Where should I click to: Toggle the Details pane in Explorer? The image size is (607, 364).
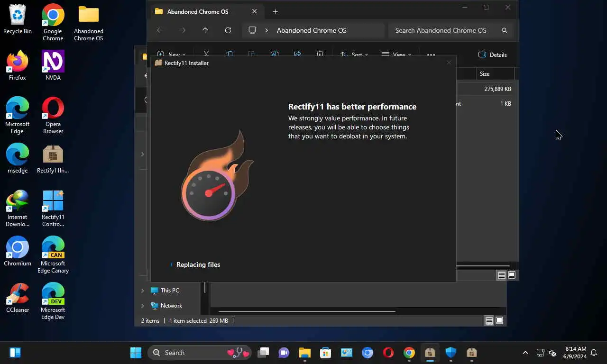click(x=493, y=55)
